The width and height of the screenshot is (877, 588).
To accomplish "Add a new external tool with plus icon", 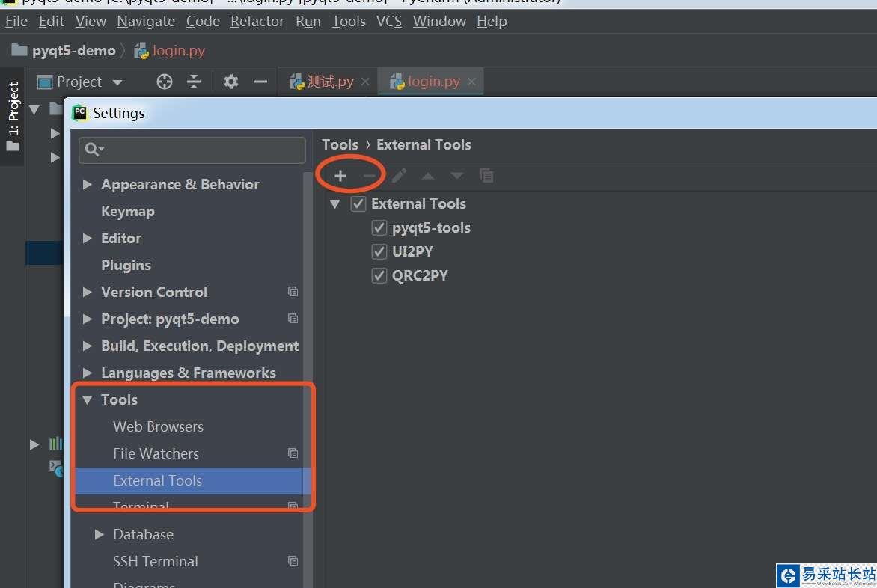I will coord(340,176).
